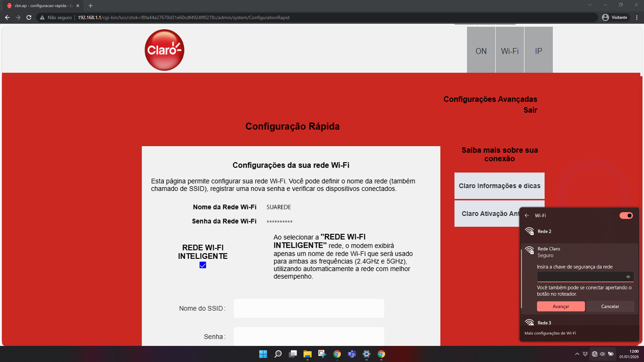Expand hidden system tray icons chevron
The width and height of the screenshot is (644, 362).
click(x=577, y=354)
